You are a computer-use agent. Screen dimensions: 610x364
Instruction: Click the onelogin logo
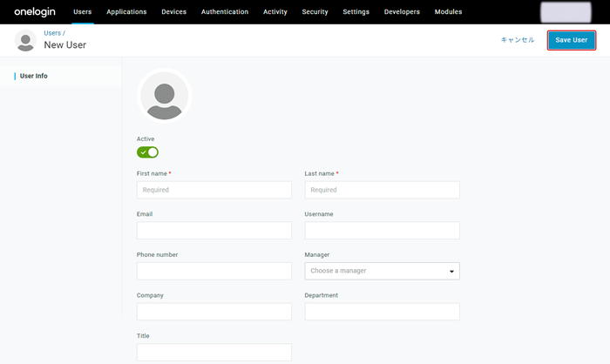(x=36, y=12)
